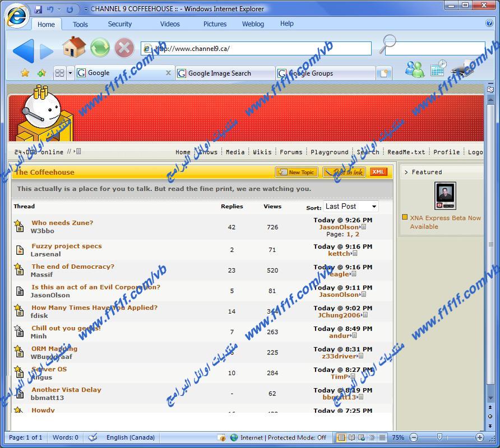Open the Security ribbon tab
Image resolution: width=500 pixels, height=448 pixels.
(119, 24)
